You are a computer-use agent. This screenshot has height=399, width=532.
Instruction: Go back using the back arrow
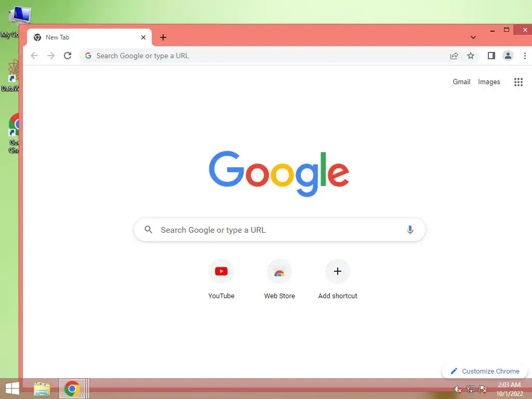(x=34, y=56)
